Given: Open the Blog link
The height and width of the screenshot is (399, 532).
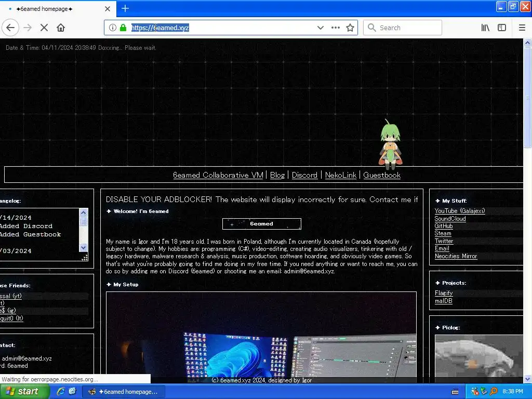Looking at the screenshot, I should [277, 175].
